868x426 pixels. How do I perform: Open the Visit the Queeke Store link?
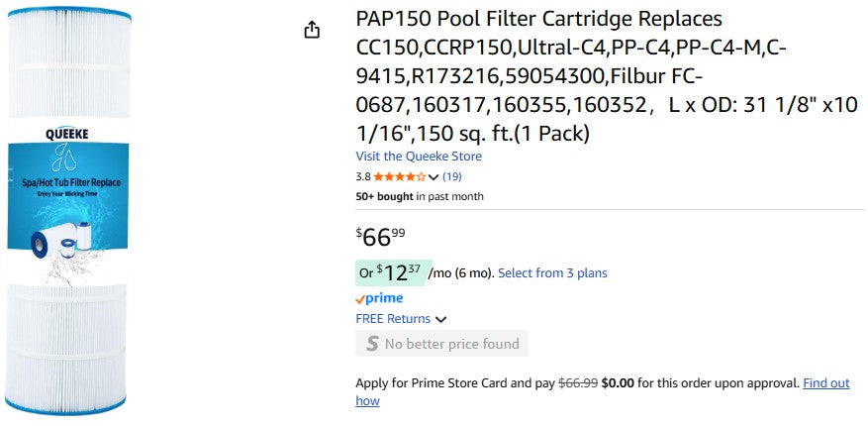[419, 157]
